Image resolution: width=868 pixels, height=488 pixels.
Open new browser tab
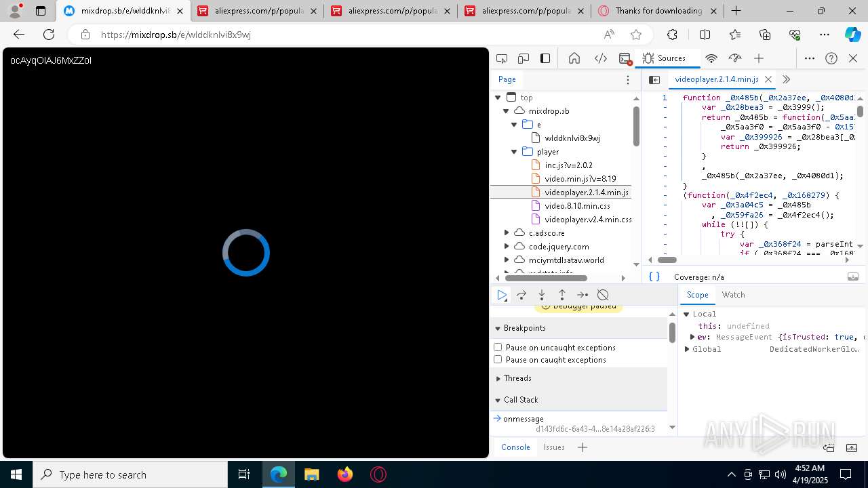click(736, 11)
